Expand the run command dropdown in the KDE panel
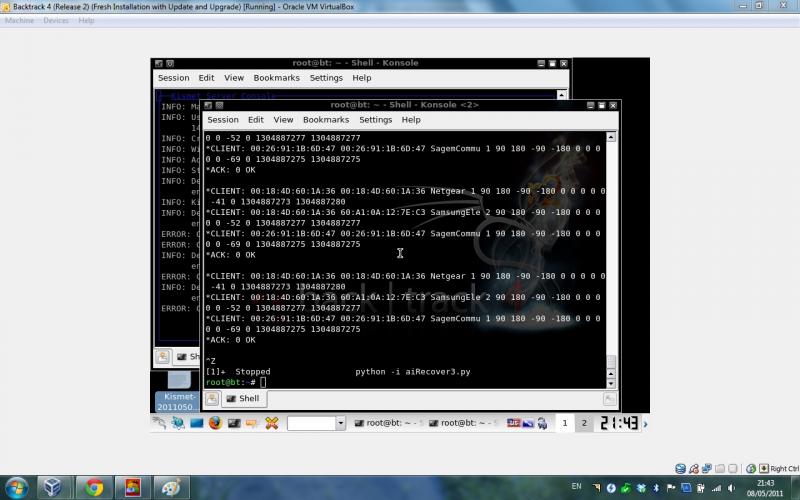 pos(340,424)
